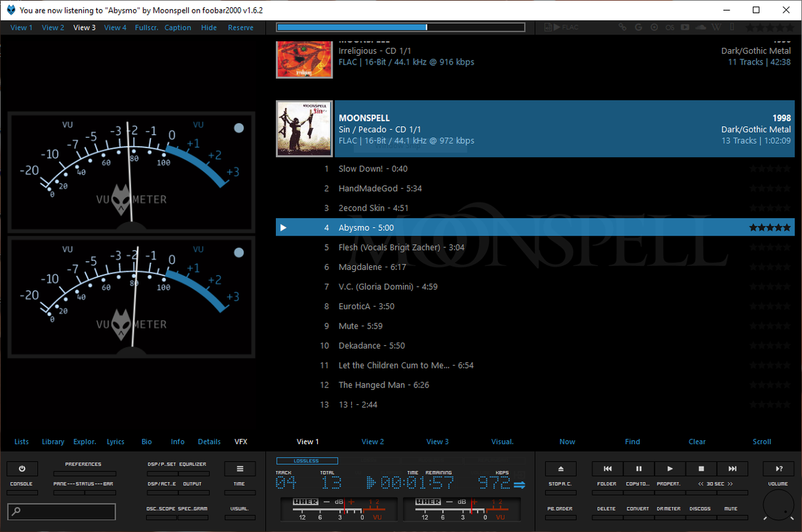Screen dimensions: 802x532
Task: Click the link chain icon in top bar
Action: pos(622,27)
